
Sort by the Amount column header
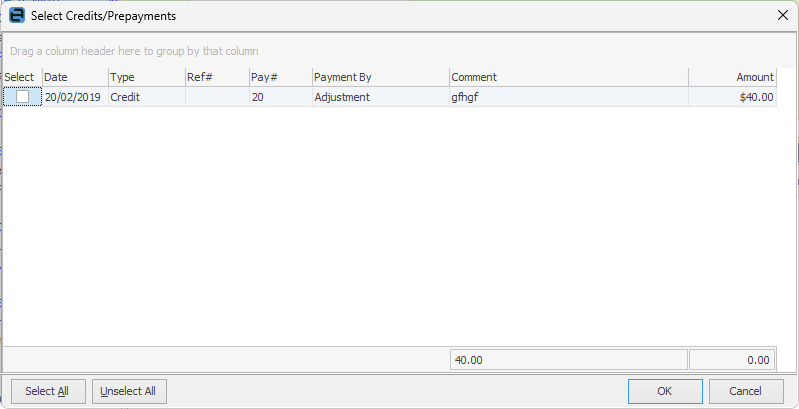pyautogui.click(x=732, y=77)
